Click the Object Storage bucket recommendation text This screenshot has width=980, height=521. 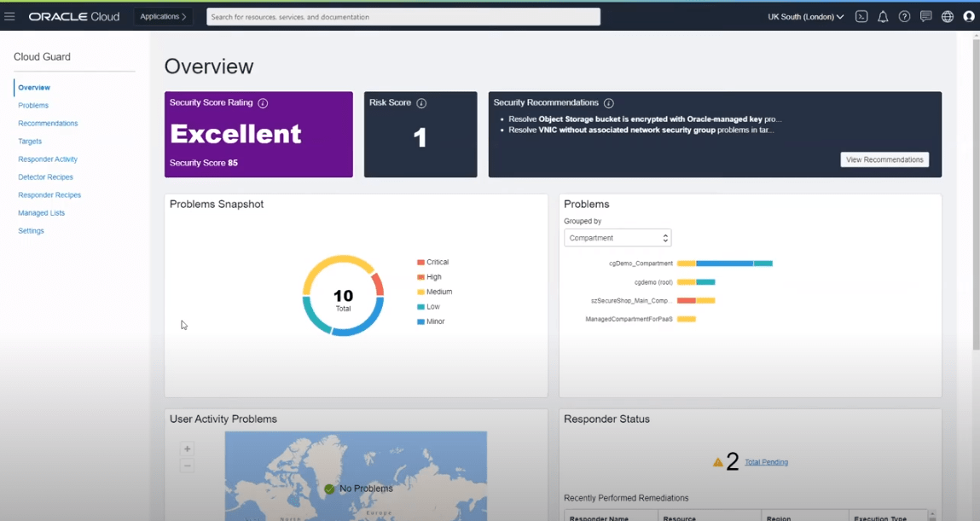click(x=645, y=119)
